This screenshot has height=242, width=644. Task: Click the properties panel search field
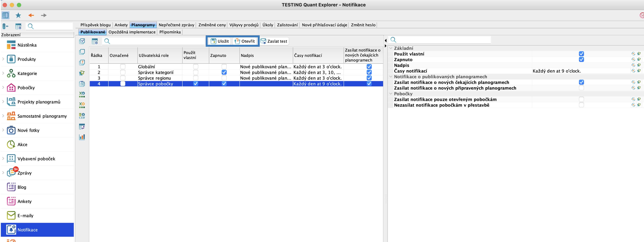(440, 40)
